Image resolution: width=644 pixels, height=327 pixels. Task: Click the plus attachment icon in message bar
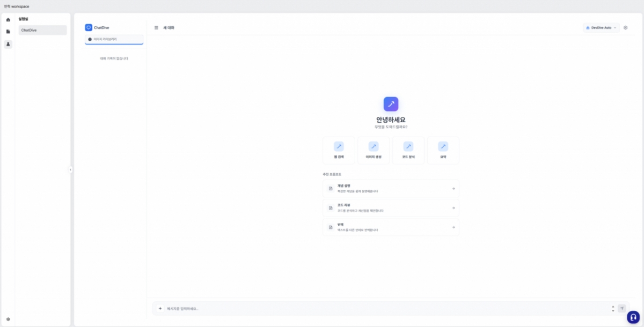(160, 308)
